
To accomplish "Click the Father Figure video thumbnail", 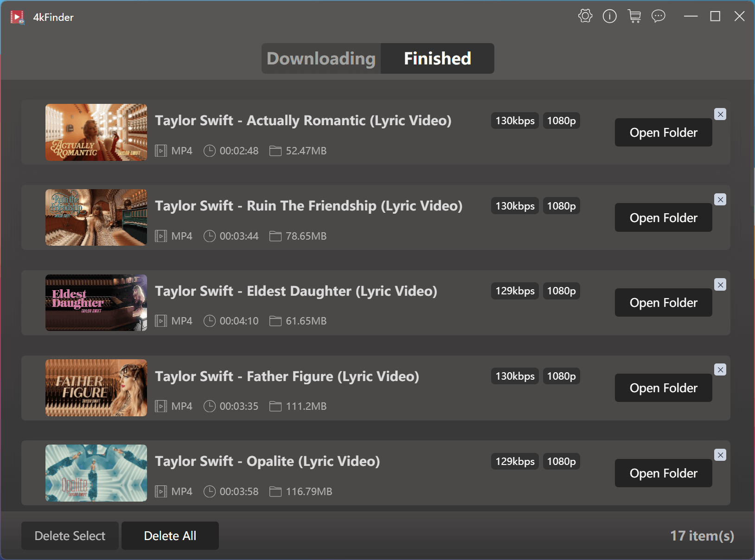I will click(x=96, y=388).
